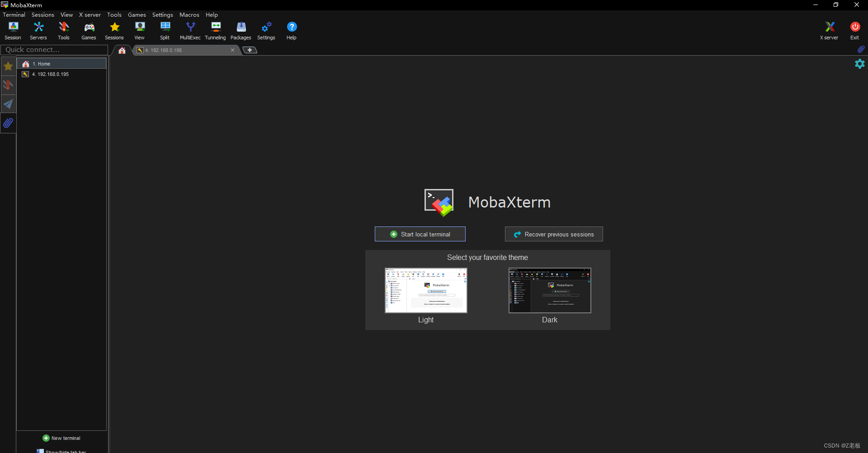Image resolution: width=868 pixels, height=453 pixels.
Task: Activate the MultiExec toolbar icon
Action: (x=190, y=31)
